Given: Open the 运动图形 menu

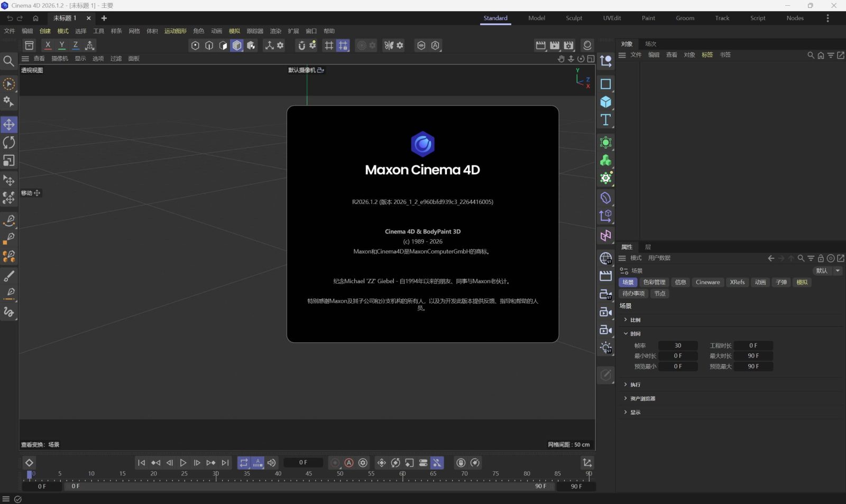Looking at the screenshot, I should coord(176,31).
